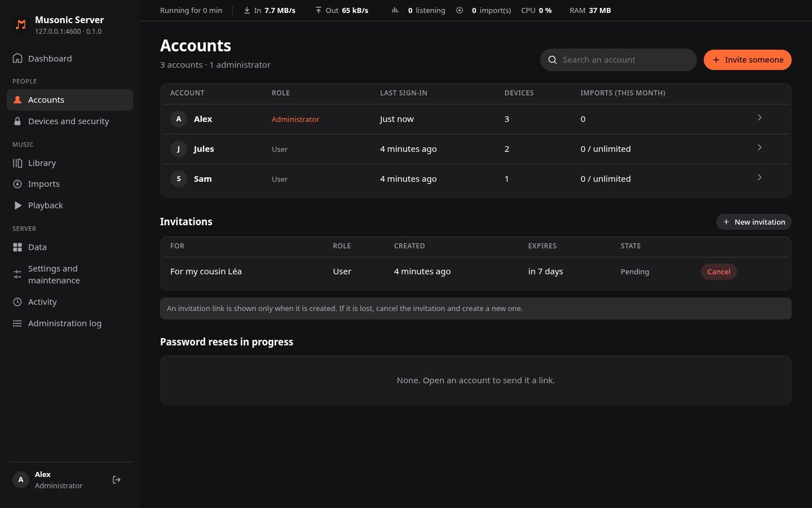Click the name Jules in the accounts table

[204, 149]
